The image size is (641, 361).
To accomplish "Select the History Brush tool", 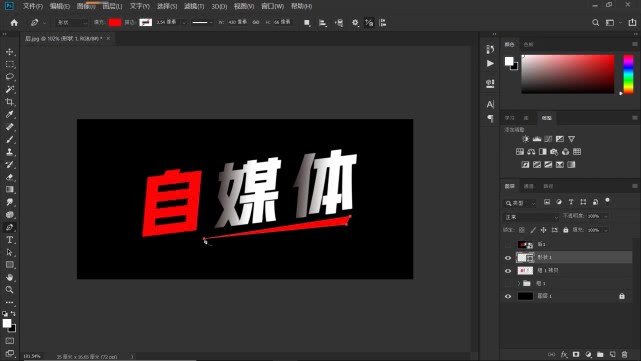I will [x=10, y=165].
